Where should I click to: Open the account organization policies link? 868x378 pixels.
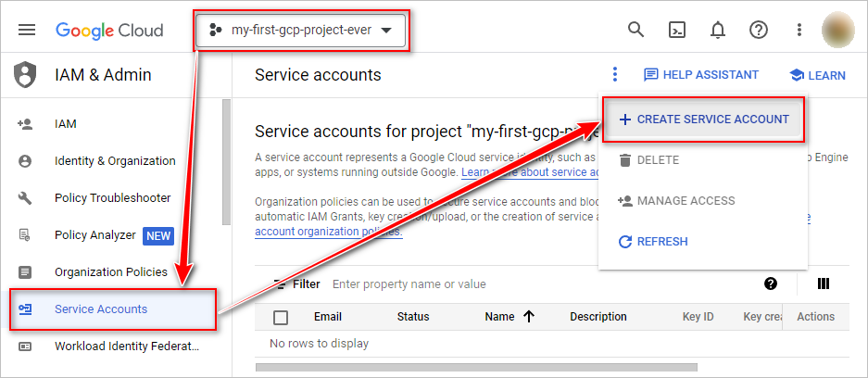tap(329, 232)
